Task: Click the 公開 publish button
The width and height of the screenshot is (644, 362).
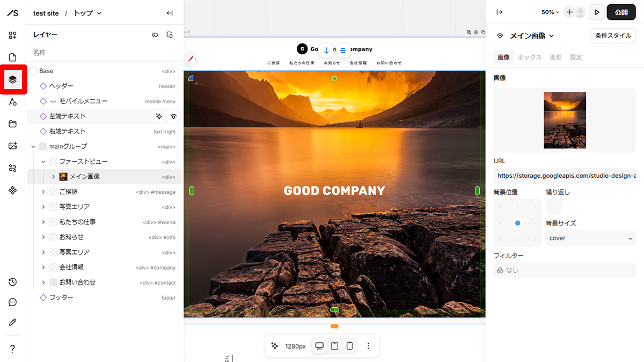Action: (621, 12)
